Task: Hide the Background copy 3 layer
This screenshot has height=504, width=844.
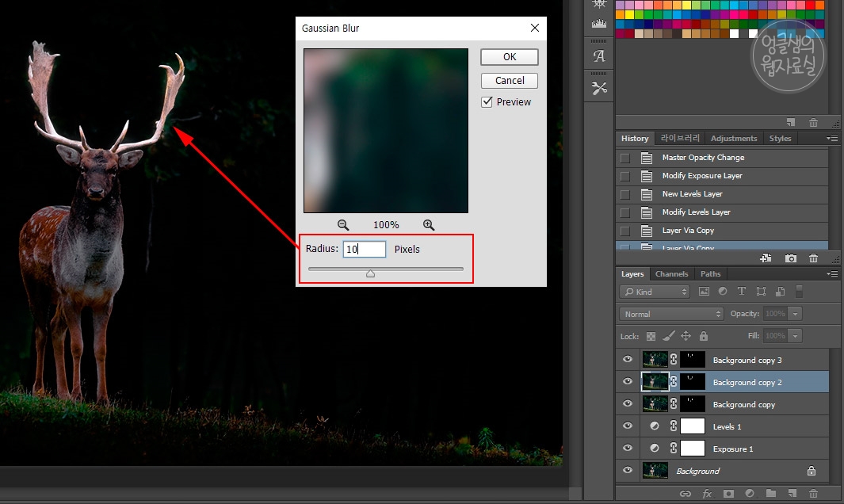Action: pos(628,360)
